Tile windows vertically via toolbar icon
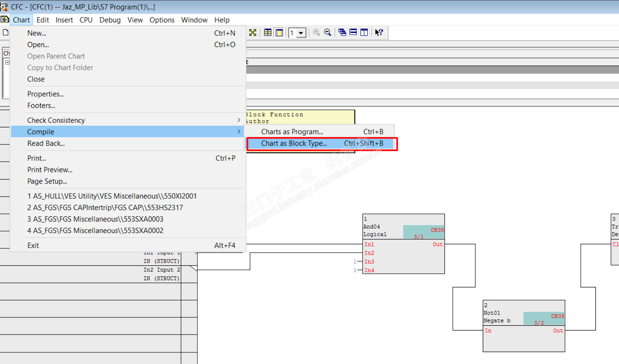 coord(364,33)
